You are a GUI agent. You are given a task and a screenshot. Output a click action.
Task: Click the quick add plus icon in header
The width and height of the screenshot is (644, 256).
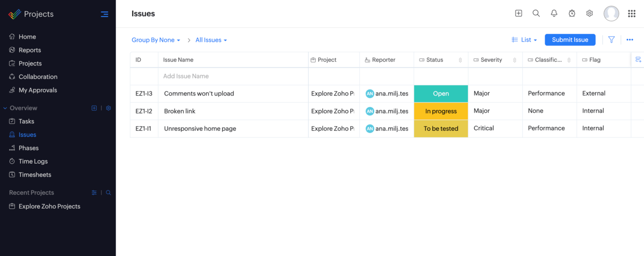pos(518,13)
